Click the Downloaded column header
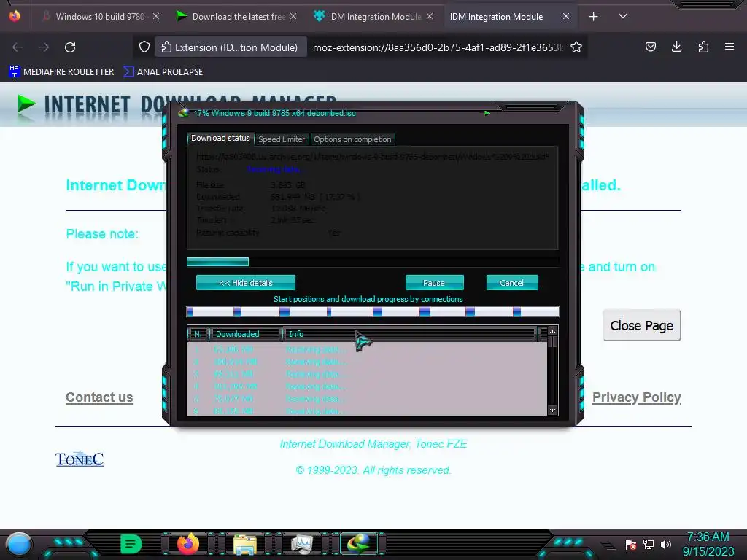 coord(245,334)
